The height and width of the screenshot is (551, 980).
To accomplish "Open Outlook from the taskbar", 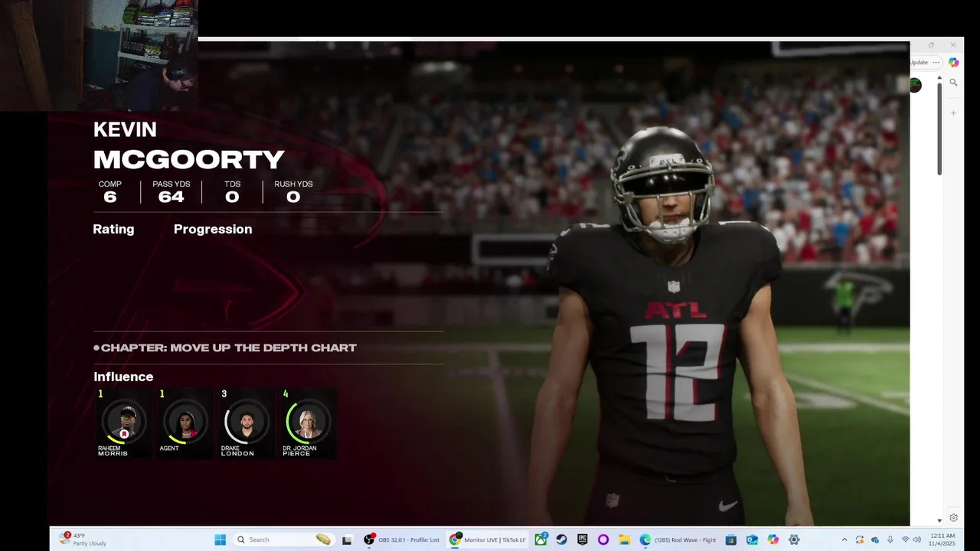I will pyautogui.click(x=752, y=540).
